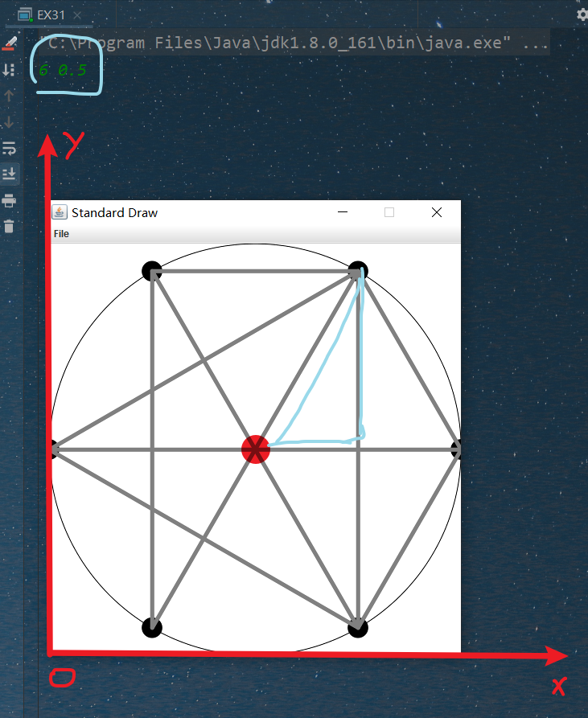Click the console input '6 0.5'

[63, 70]
